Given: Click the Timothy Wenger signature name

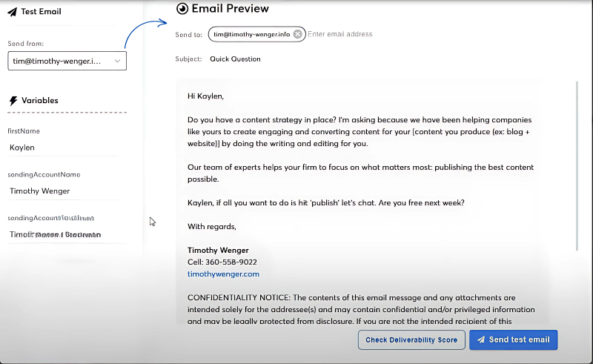Looking at the screenshot, I should click(x=218, y=250).
